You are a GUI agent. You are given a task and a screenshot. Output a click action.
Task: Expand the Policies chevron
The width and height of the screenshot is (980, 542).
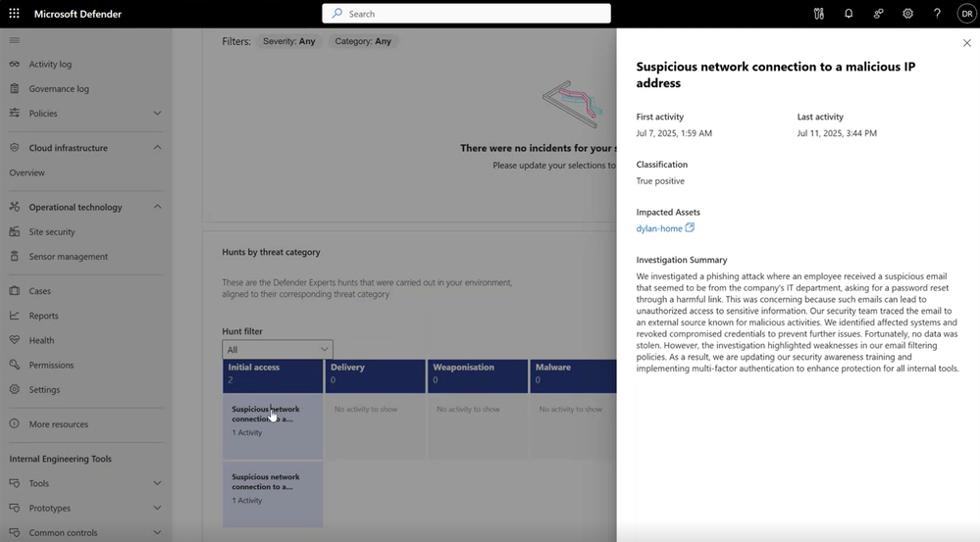coord(158,113)
